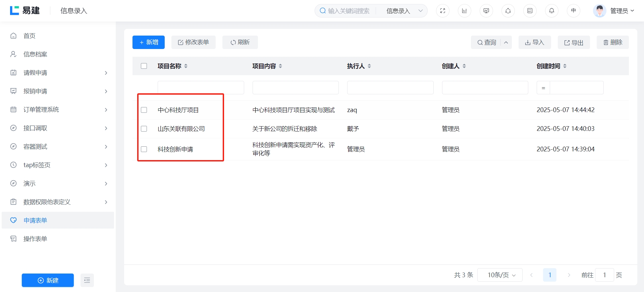Click the 导出 button
Image resolution: width=644 pixels, height=292 pixels.
(x=574, y=42)
